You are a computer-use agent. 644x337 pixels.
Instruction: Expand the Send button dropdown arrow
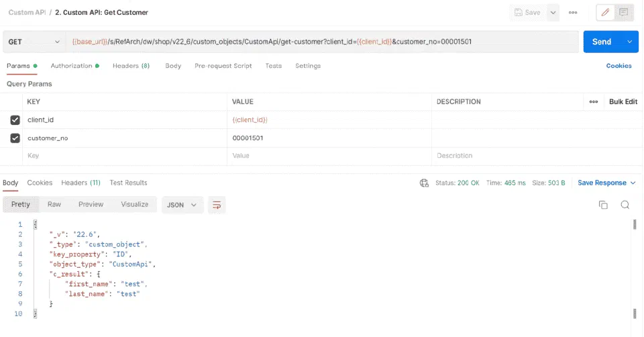pos(630,42)
